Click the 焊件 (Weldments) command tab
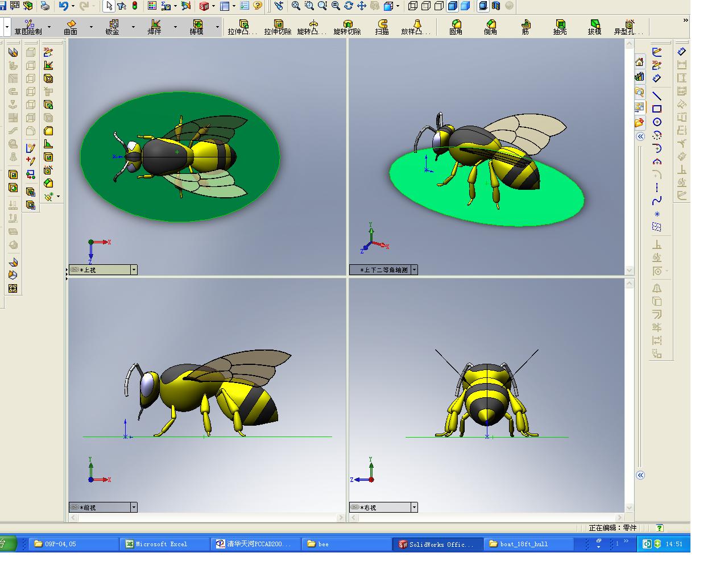 [155, 27]
